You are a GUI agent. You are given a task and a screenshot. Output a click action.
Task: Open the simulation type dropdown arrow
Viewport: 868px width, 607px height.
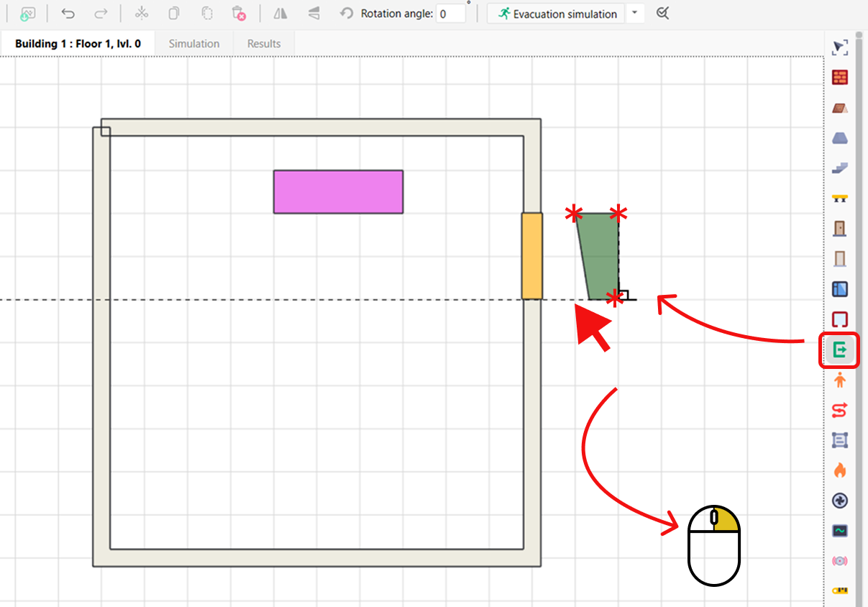pyautogui.click(x=634, y=13)
